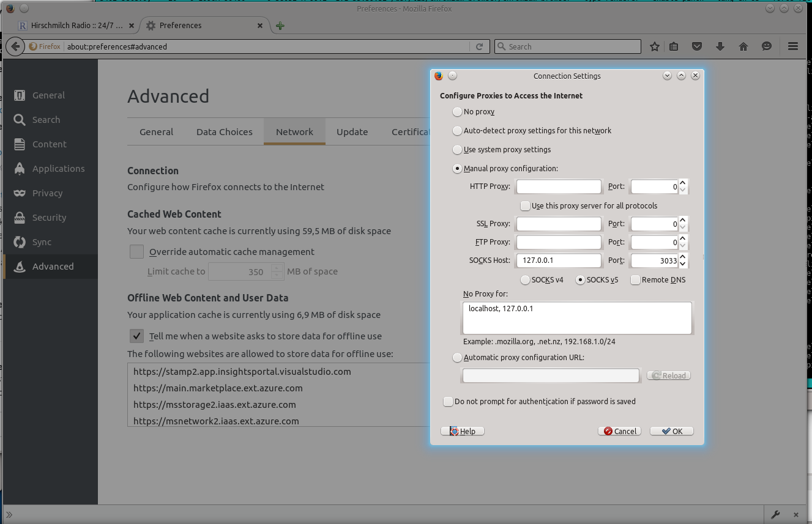
Task: Switch to the Network tab
Action: (x=294, y=131)
